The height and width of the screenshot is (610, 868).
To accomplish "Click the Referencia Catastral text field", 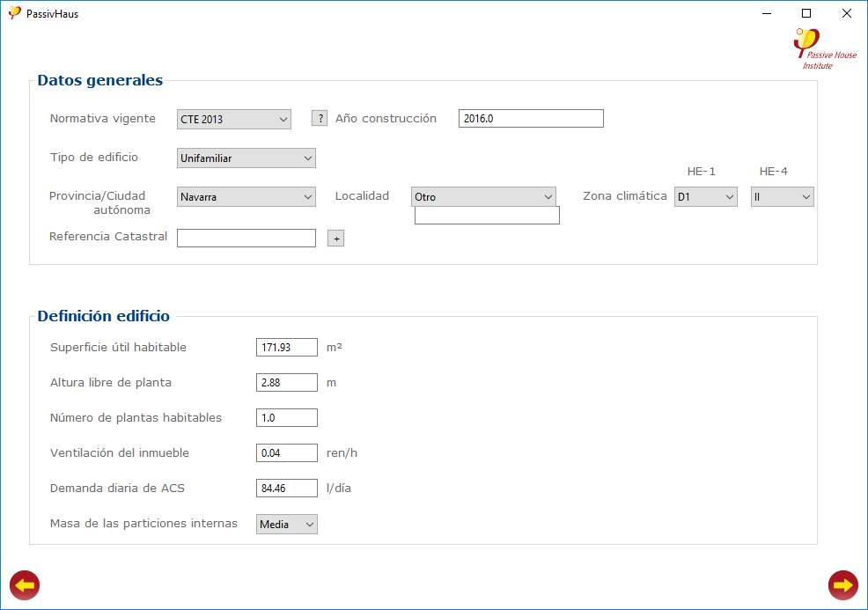I will pyautogui.click(x=246, y=238).
